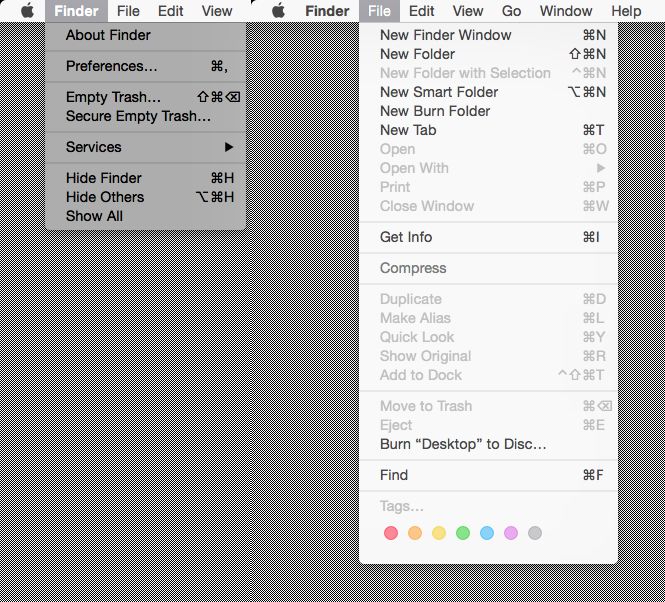Apply the purple tag color
Screen dimensions: 665x602
(511, 533)
